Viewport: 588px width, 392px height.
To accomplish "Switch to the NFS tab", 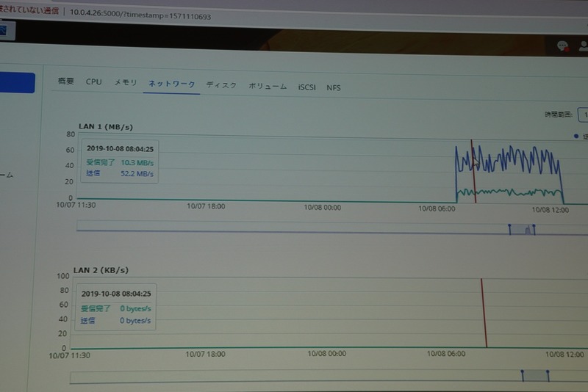I will coord(334,87).
